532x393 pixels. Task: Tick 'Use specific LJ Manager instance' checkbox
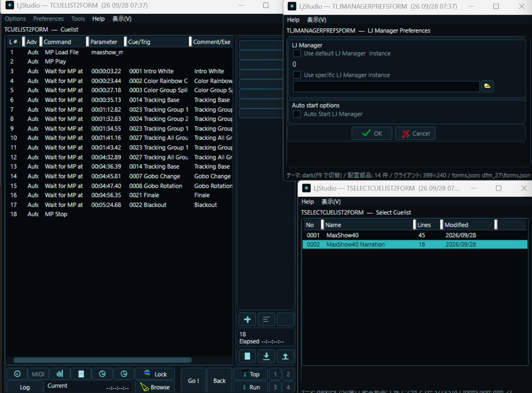(x=297, y=75)
